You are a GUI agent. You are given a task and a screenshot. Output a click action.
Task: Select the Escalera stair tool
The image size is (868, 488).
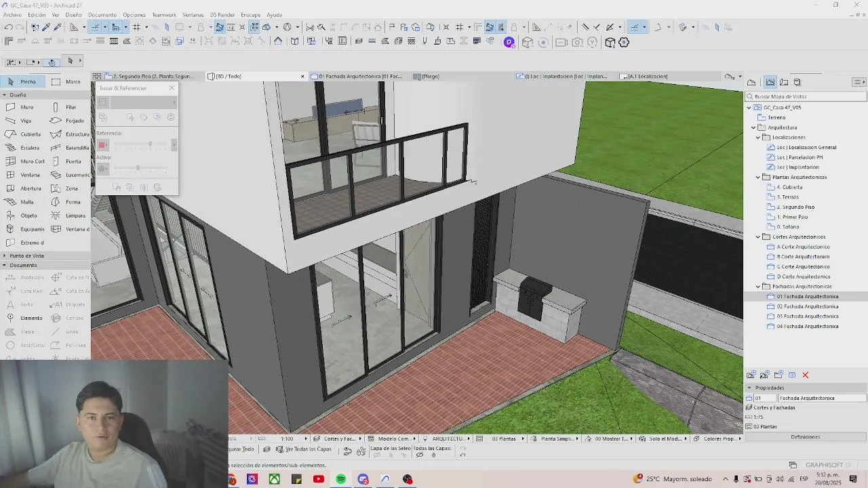tap(23, 148)
